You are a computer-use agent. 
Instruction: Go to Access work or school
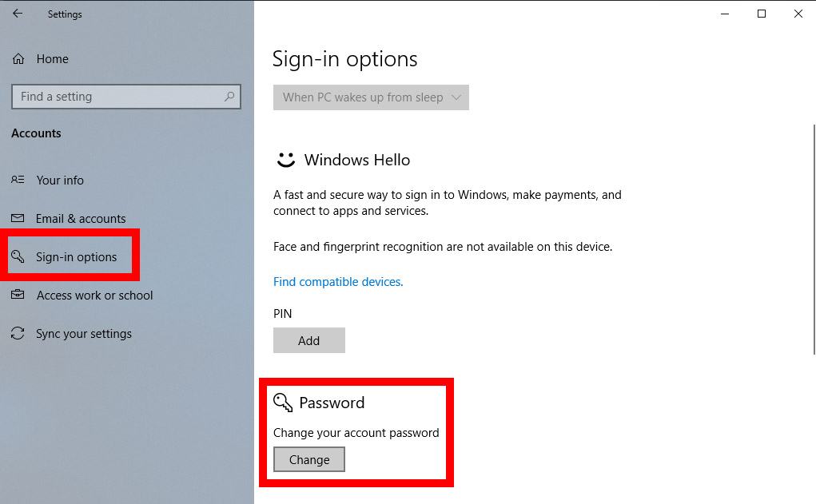point(95,295)
